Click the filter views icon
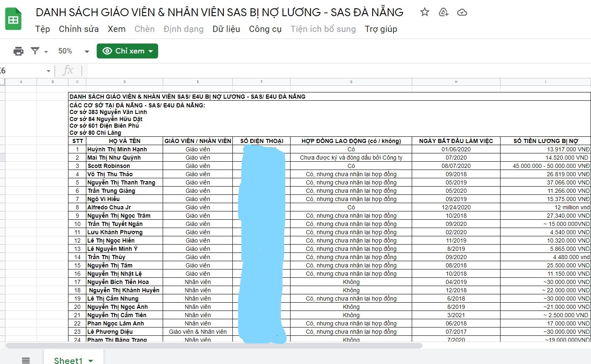This screenshot has width=591, height=364. pos(35,51)
